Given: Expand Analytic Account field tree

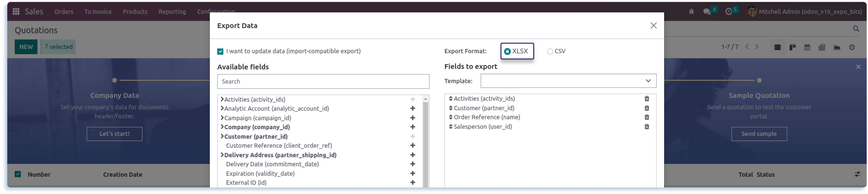Looking at the screenshot, I should pyautogui.click(x=222, y=109).
